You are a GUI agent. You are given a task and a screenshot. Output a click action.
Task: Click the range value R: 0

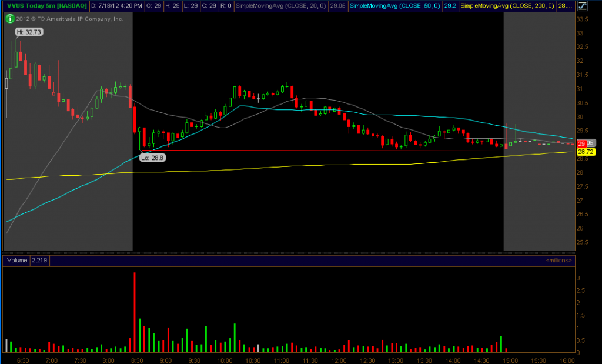tap(227, 6)
